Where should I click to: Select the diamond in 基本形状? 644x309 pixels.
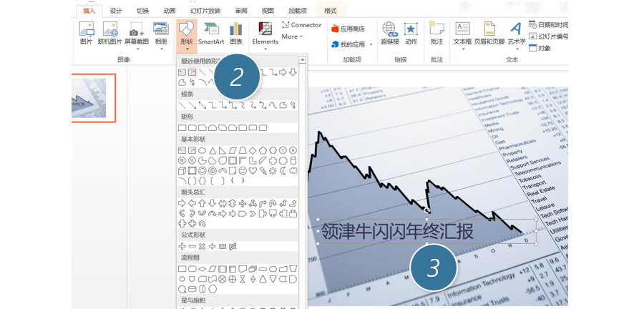point(253,151)
